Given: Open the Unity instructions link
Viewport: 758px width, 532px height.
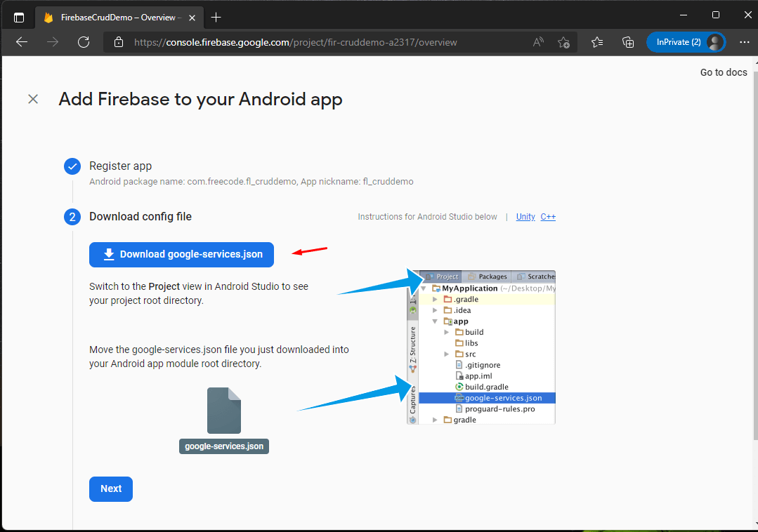Looking at the screenshot, I should (x=525, y=217).
